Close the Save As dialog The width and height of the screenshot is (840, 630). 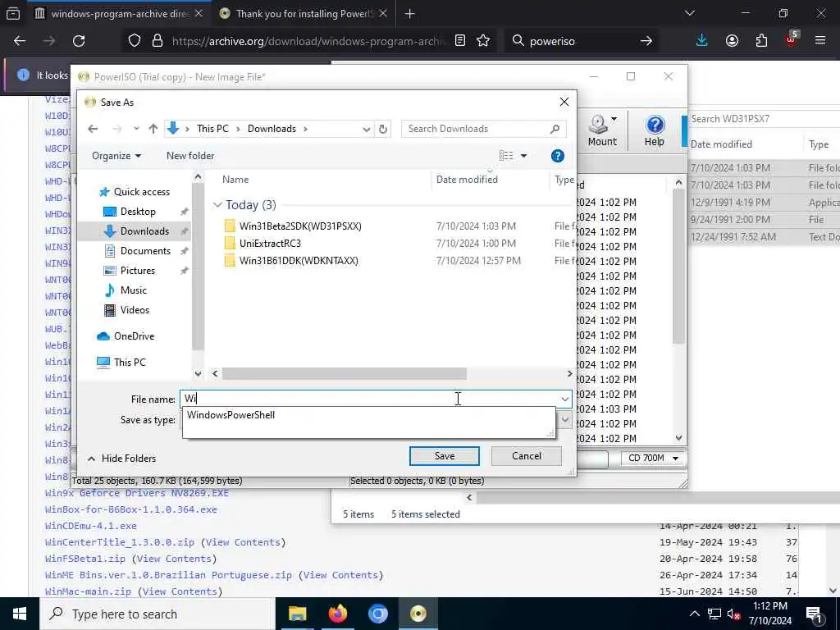pyautogui.click(x=564, y=102)
